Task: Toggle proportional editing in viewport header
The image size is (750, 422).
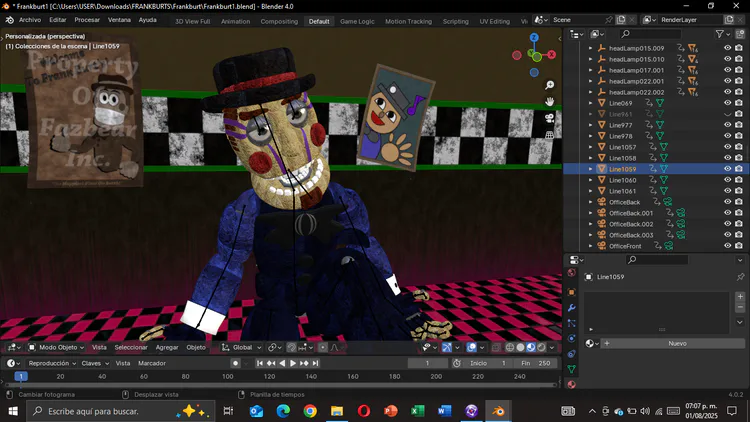Action: pyautogui.click(x=323, y=347)
